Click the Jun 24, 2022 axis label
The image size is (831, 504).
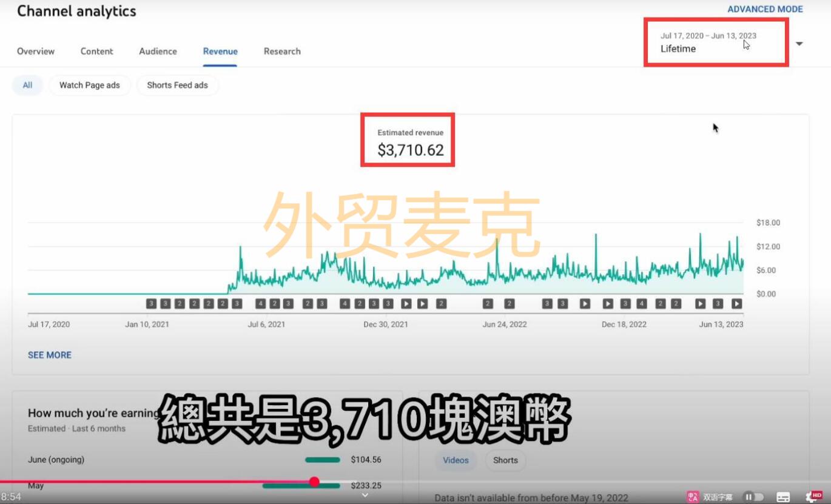point(505,324)
